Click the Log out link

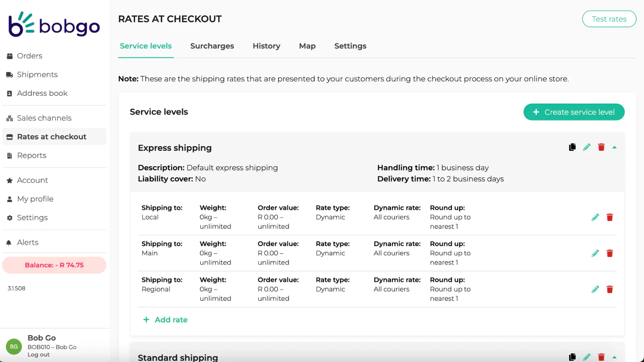[39, 355]
